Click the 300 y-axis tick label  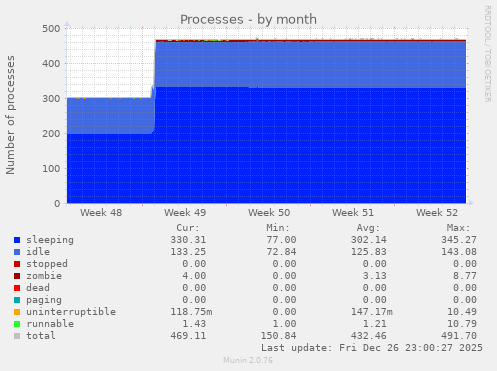pos(51,99)
